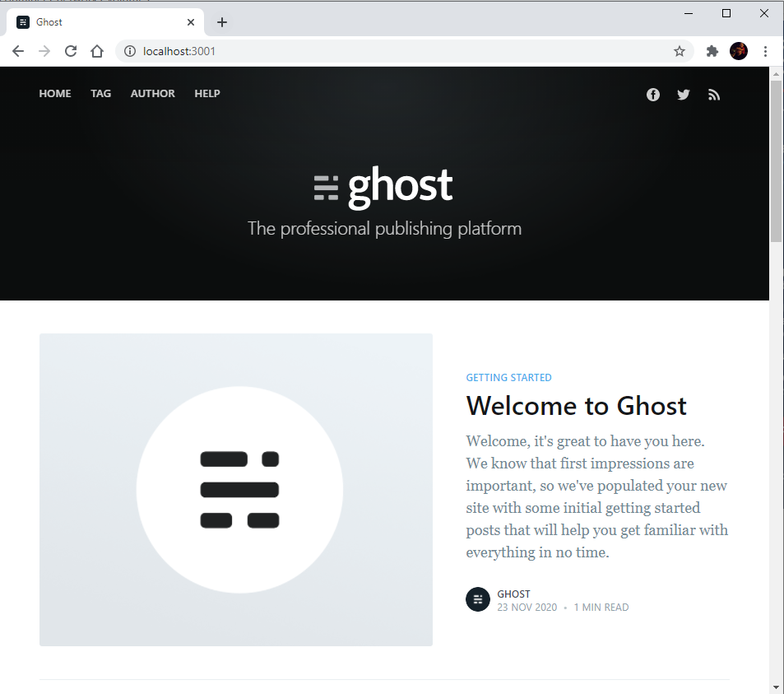The image size is (784, 694).
Task: Navigate to HELP menu item
Action: coord(207,94)
